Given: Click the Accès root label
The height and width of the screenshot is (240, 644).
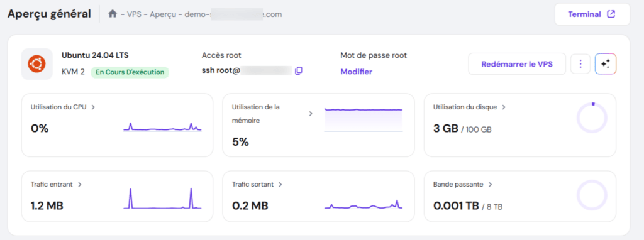Looking at the screenshot, I should click(221, 55).
